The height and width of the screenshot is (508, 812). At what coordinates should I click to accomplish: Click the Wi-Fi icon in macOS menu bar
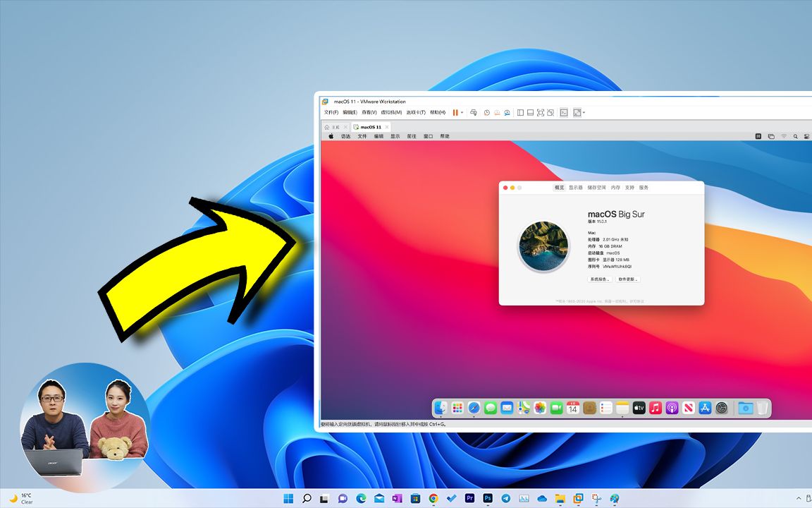[784, 136]
